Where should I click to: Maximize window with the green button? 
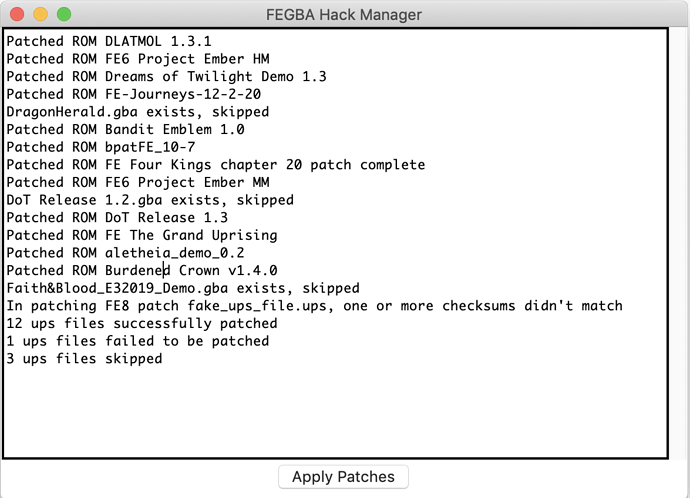(x=64, y=14)
